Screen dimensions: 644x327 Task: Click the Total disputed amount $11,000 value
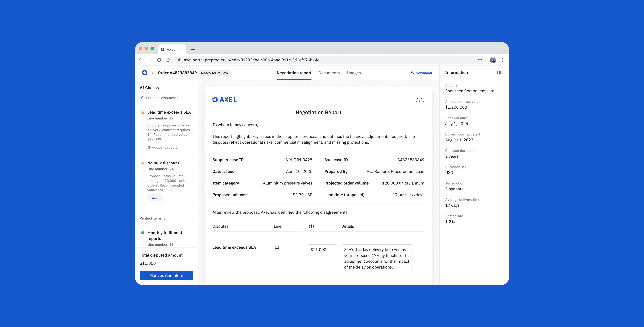tap(148, 263)
